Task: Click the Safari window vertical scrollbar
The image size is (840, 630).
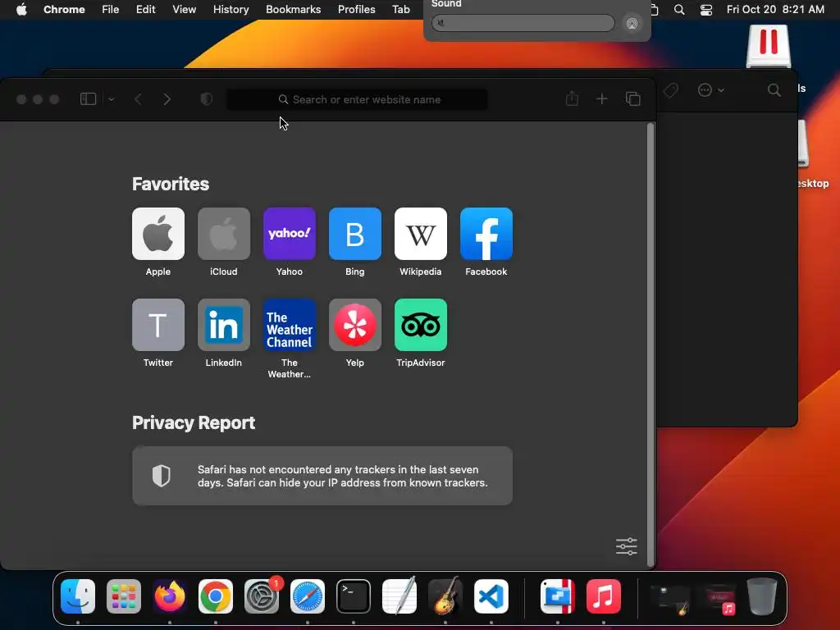Action: point(651,345)
